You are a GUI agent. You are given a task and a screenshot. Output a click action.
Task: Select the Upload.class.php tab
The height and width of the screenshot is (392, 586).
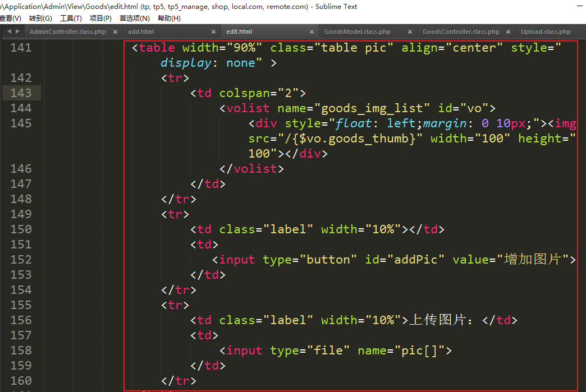click(x=546, y=32)
